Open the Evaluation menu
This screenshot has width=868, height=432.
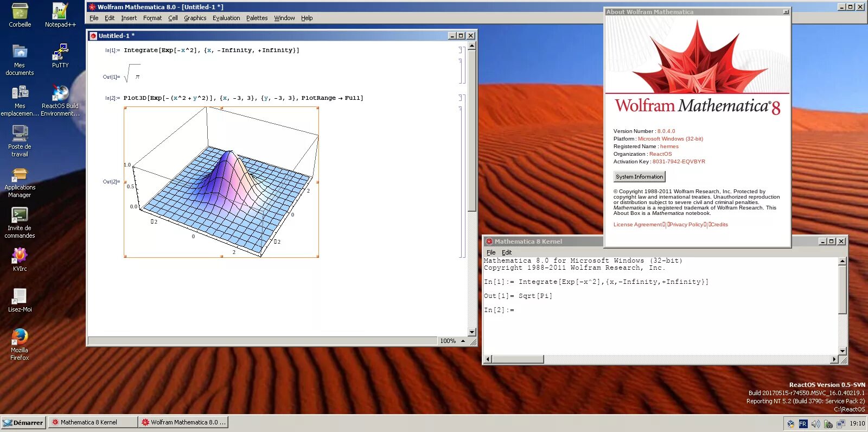(226, 18)
